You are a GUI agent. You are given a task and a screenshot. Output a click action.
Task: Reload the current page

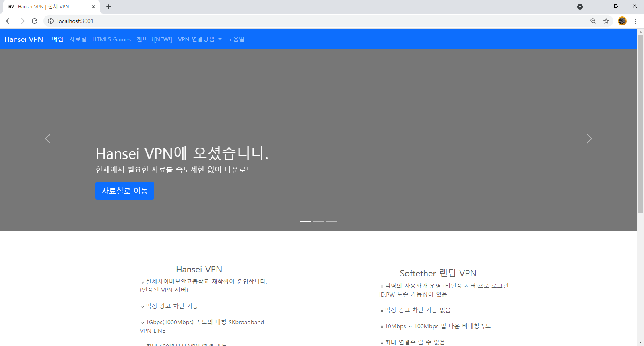[35, 21]
